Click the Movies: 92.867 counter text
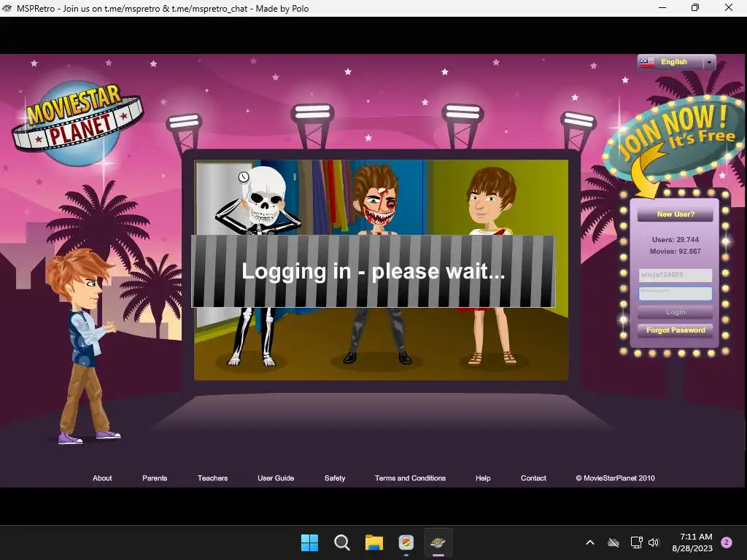747x560 pixels. (675, 252)
